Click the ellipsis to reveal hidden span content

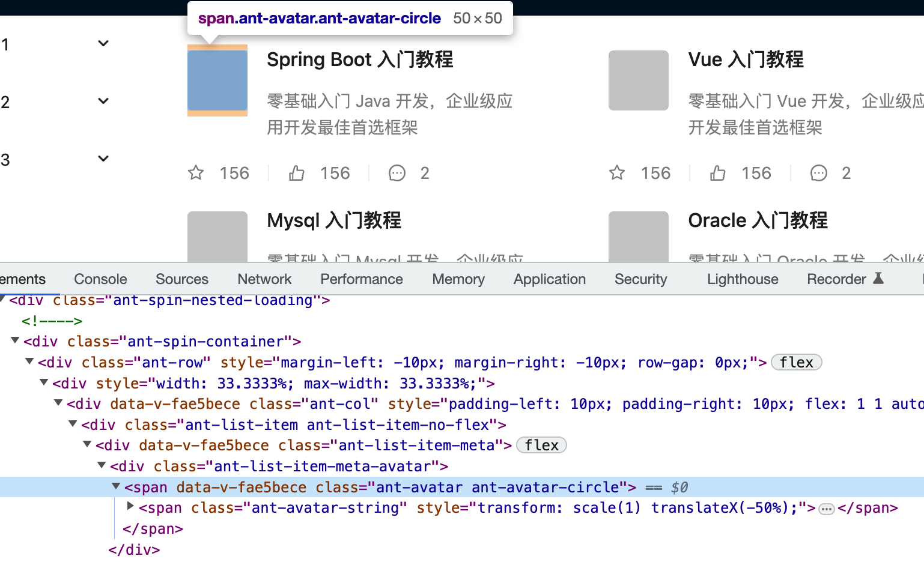[826, 508]
